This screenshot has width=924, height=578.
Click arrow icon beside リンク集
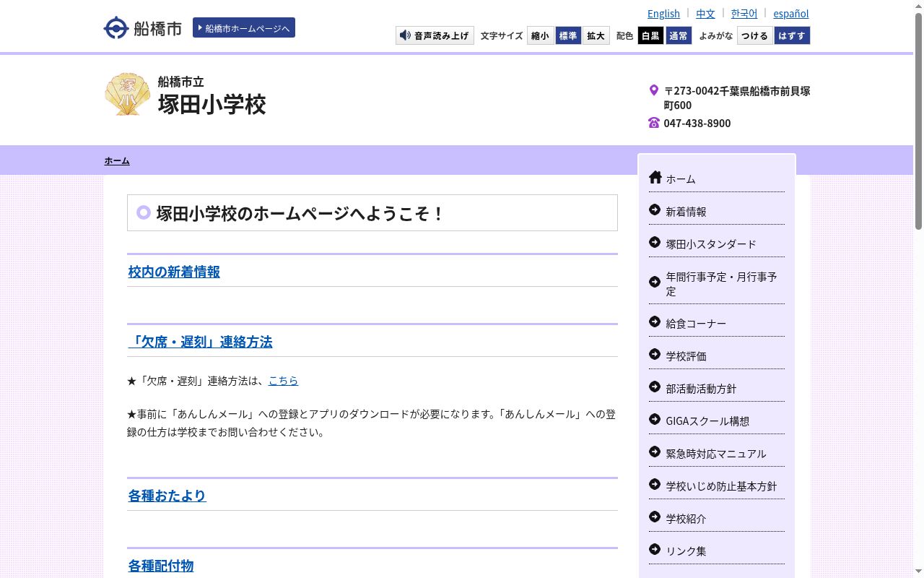(x=655, y=549)
